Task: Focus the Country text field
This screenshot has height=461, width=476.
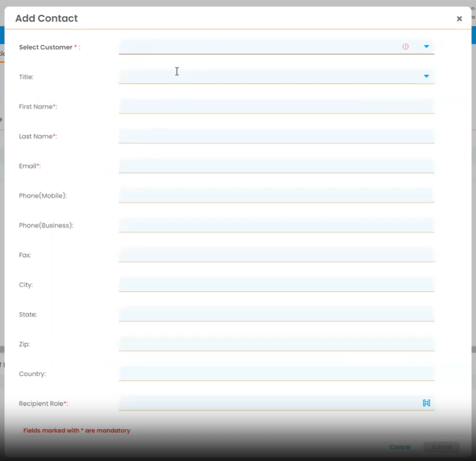Action: tap(276, 373)
